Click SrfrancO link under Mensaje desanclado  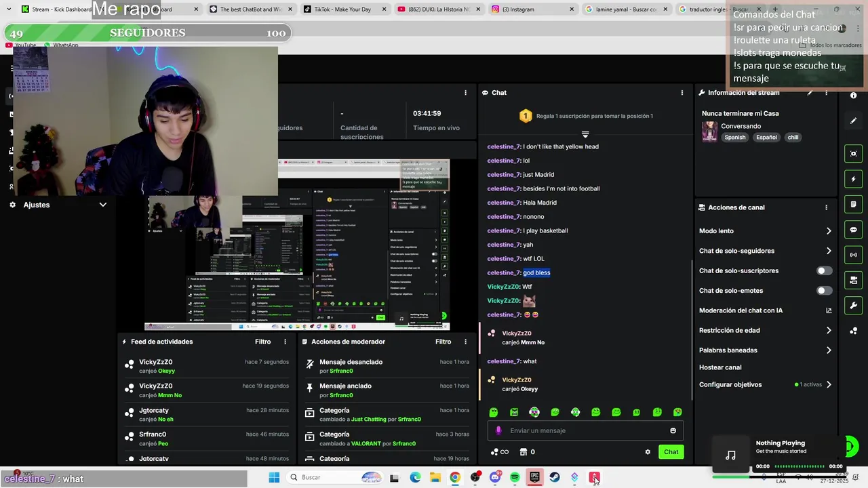341,371
